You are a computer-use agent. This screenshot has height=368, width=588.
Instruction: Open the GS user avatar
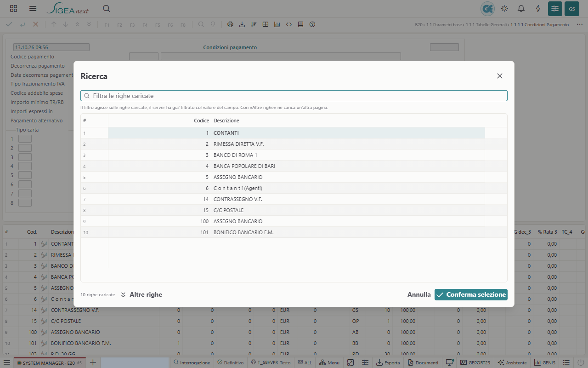pyautogui.click(x=572, y=9)
